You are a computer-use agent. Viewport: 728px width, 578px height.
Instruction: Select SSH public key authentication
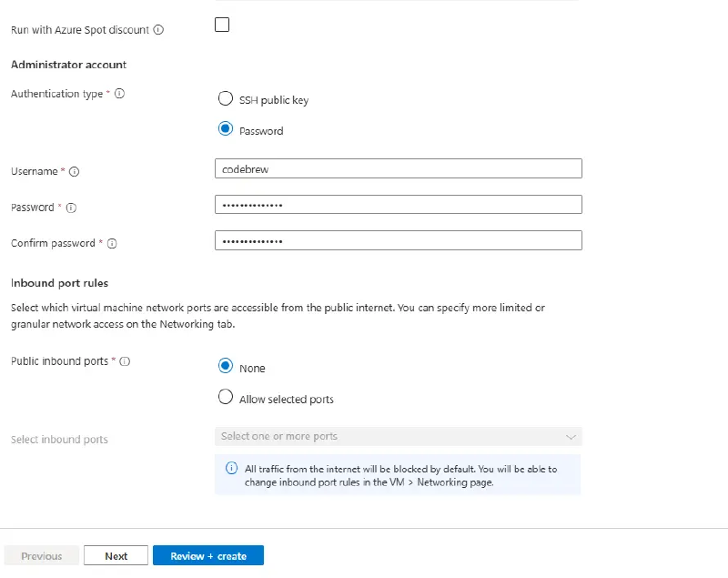click(x=226, y=98)
